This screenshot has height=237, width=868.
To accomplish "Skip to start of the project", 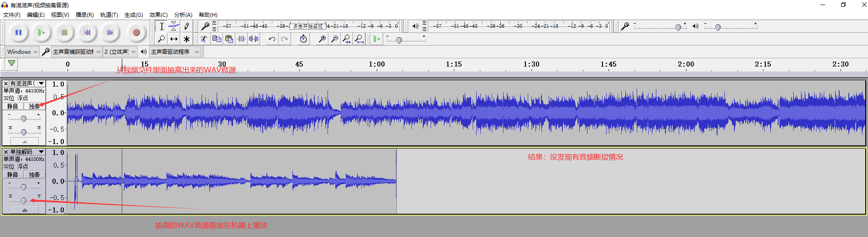I will point(87,32).
